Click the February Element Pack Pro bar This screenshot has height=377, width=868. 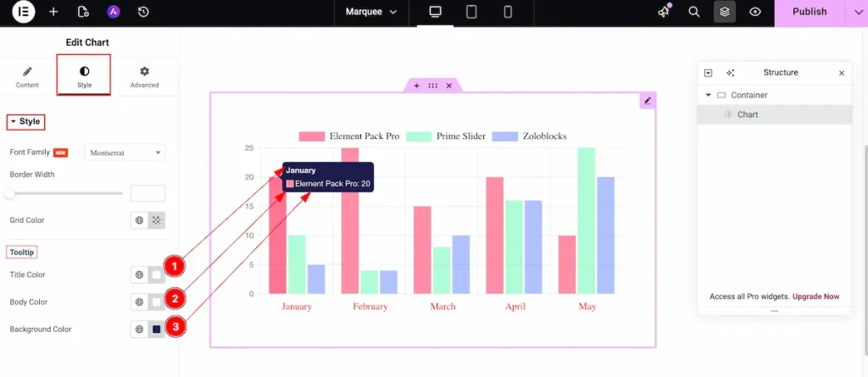tap(350, 220)
